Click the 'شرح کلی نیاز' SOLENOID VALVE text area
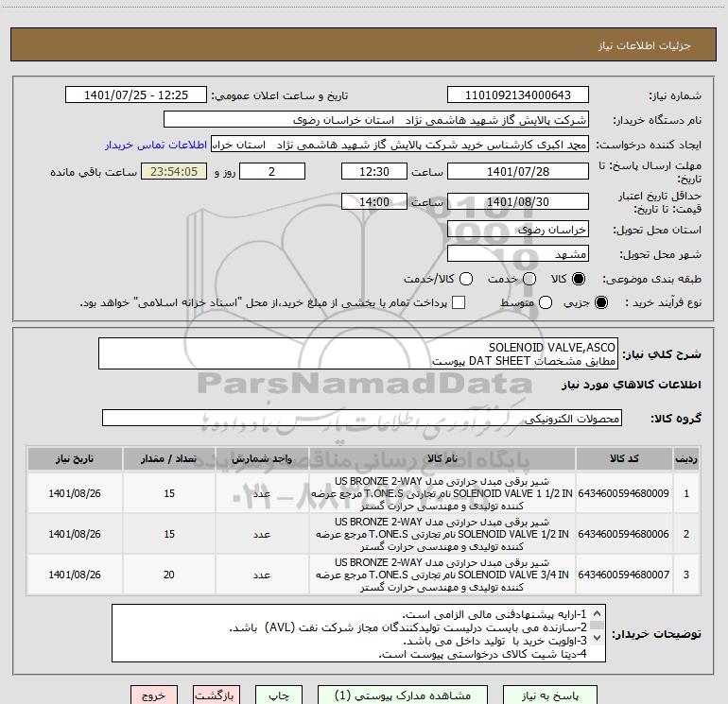This screenshot has width=728, height=704. pos(358,353)
